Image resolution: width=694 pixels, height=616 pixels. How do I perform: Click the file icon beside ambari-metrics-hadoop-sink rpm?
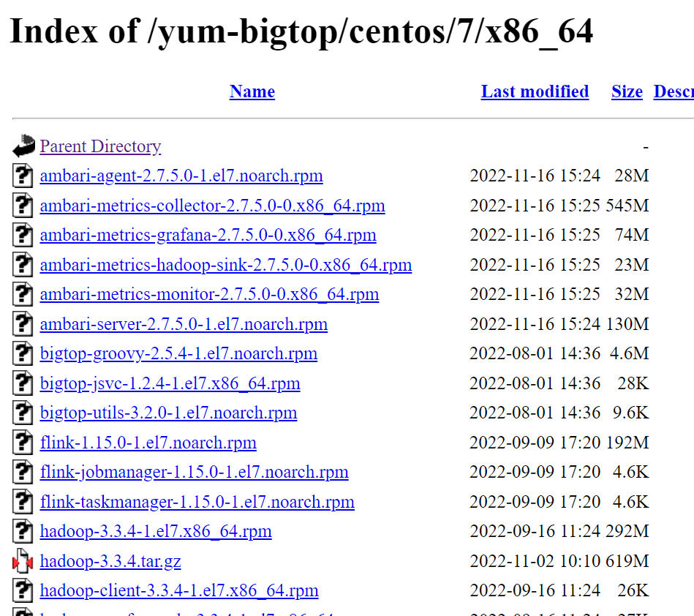23,264
